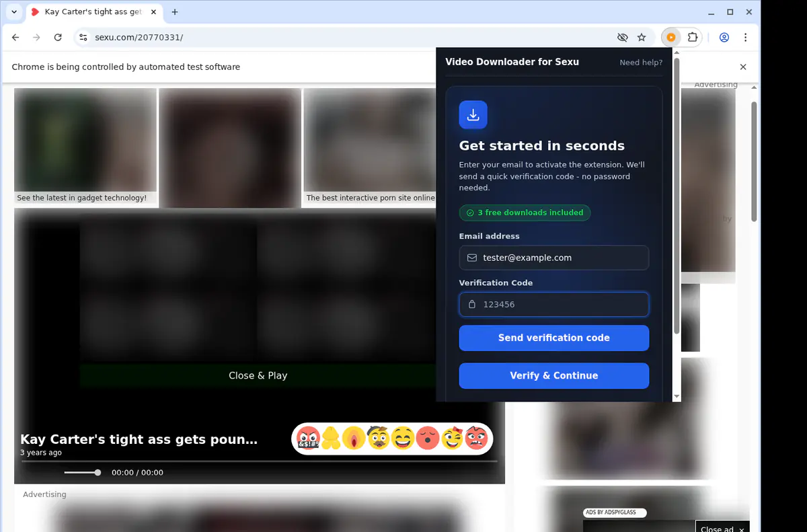
Task: View site information icon in address bar
Action: 83,38
